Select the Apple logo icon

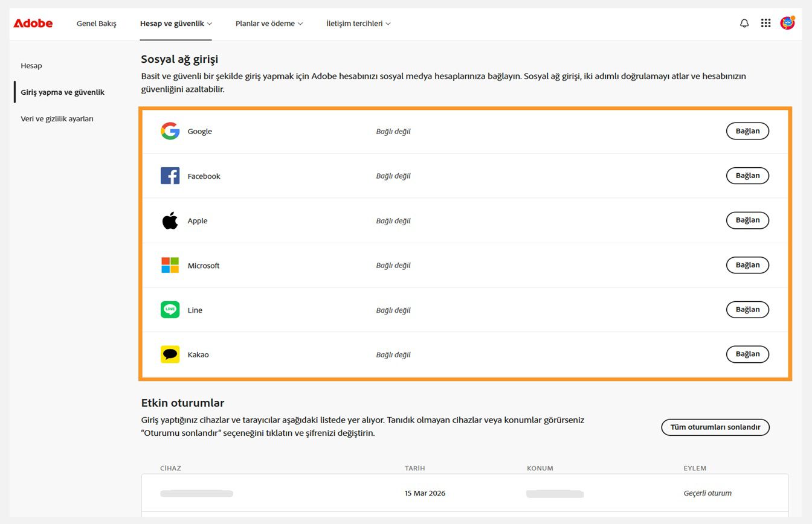tap(170, 220)
